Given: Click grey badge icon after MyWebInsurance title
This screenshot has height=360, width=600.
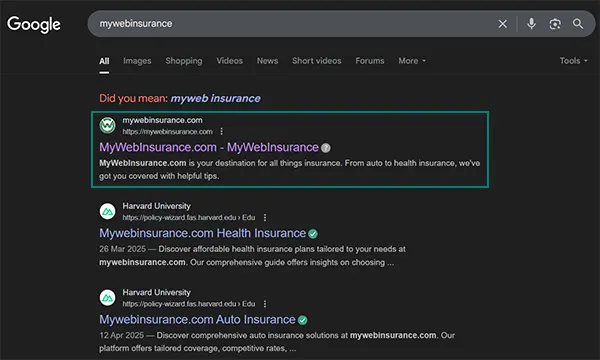Looking at the screenshot, I should [326, 148].
